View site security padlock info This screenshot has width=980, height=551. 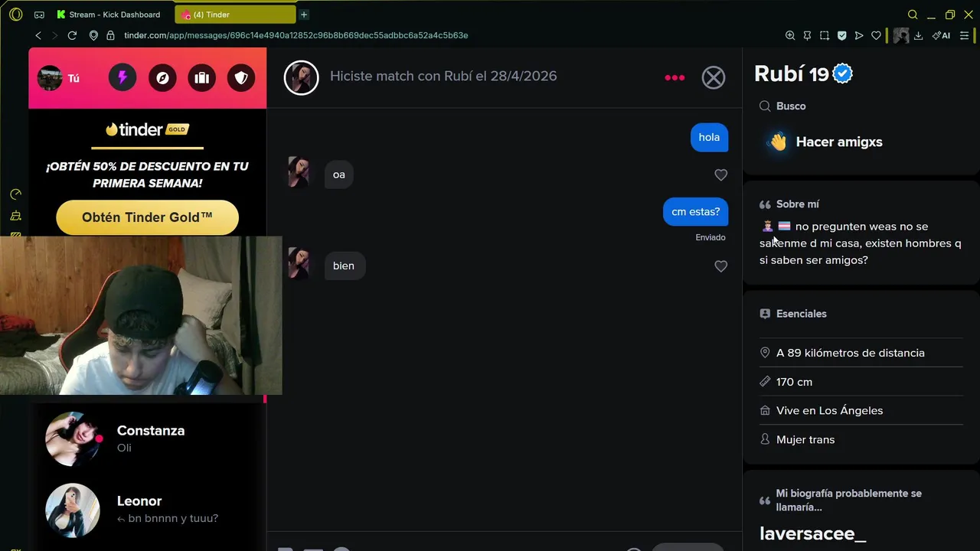[x=110, y=35]
